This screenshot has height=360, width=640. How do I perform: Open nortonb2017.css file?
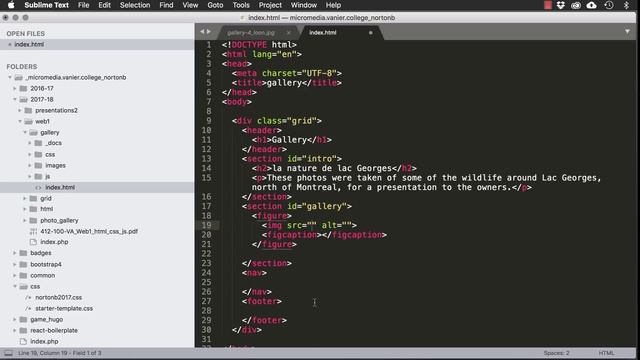[58, 297]
